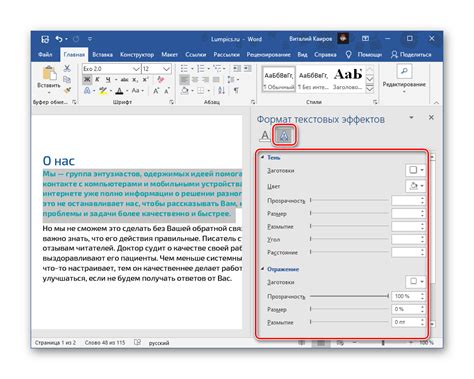This screenshot has width=474, height=379.
Task: Toggle center alignment button
Action: [195, 79]
